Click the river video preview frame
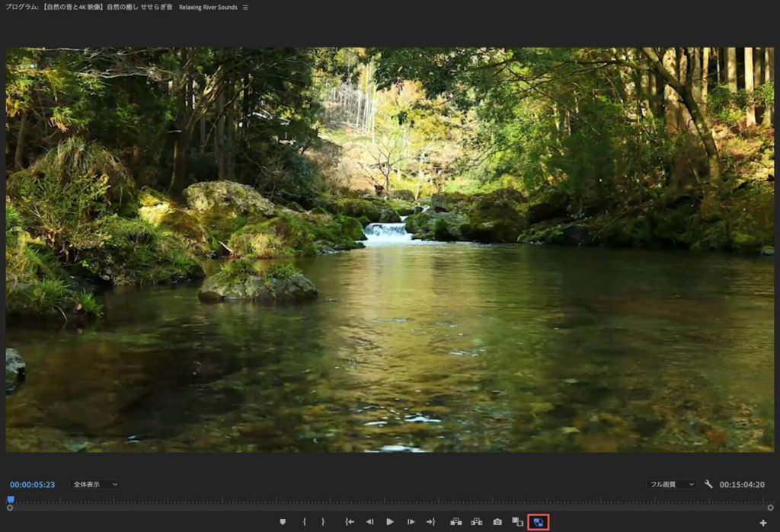This screenshot has height=532, width=780. (390, 250)
